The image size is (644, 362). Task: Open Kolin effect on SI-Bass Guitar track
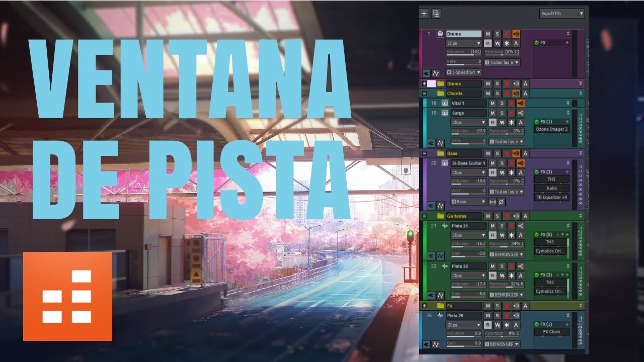coord(551,188)
